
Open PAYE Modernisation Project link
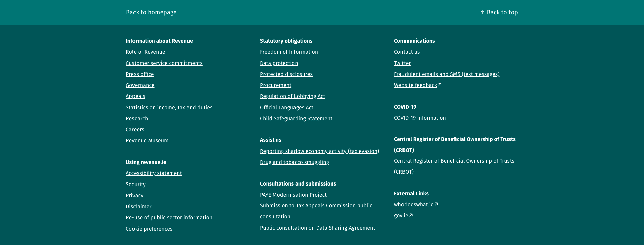293,195
